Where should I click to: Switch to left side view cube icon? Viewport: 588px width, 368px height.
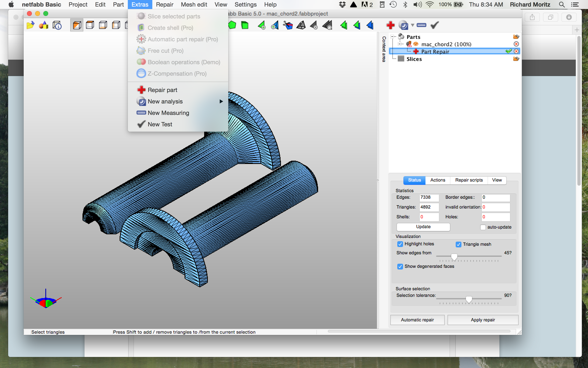pyautogui.click(x=116, y=25)
